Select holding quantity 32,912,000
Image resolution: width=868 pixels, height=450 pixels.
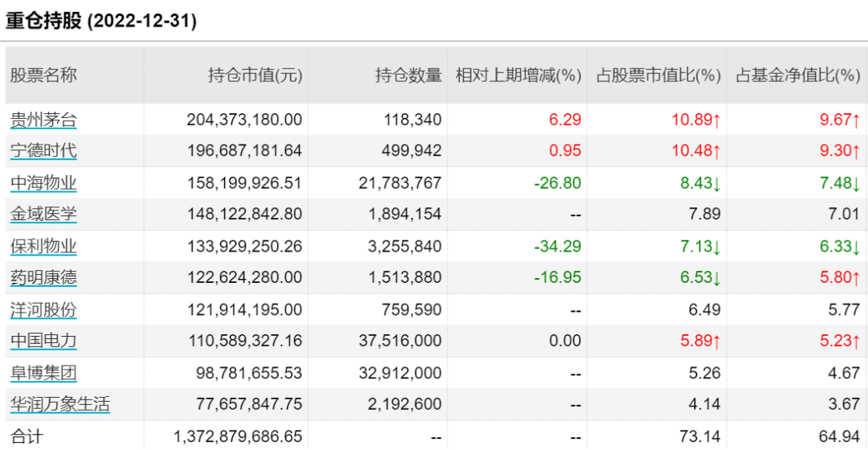(400, 373)
